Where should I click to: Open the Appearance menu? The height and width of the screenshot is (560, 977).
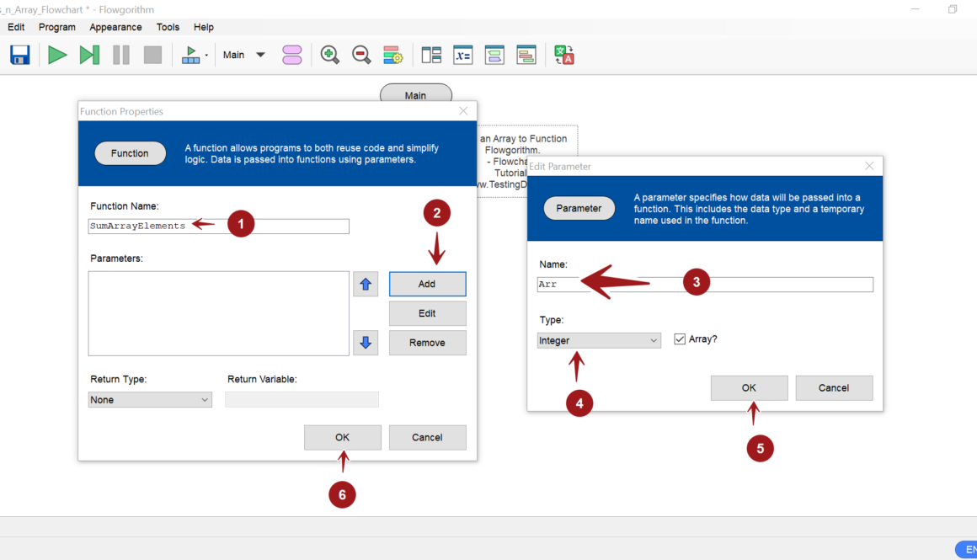(x=115, y=27)
